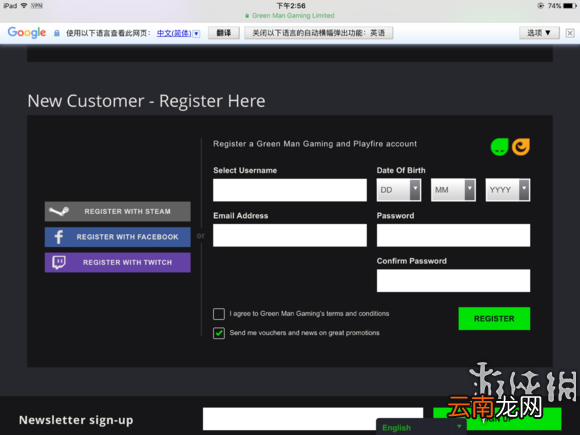Open the MM month dropdown

pos(453,190)
